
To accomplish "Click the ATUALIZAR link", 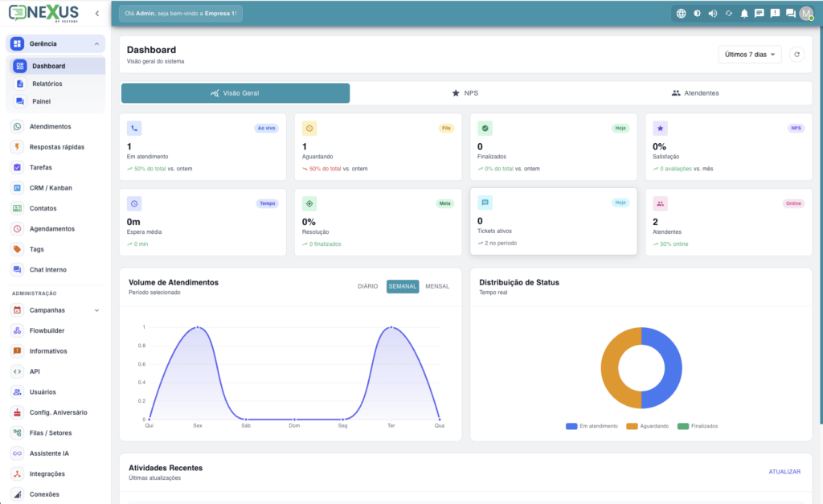I will point(784,472).
